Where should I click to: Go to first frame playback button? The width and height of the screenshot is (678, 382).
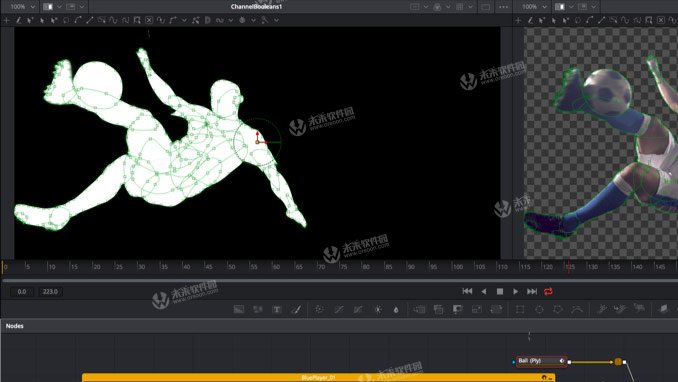467,291
